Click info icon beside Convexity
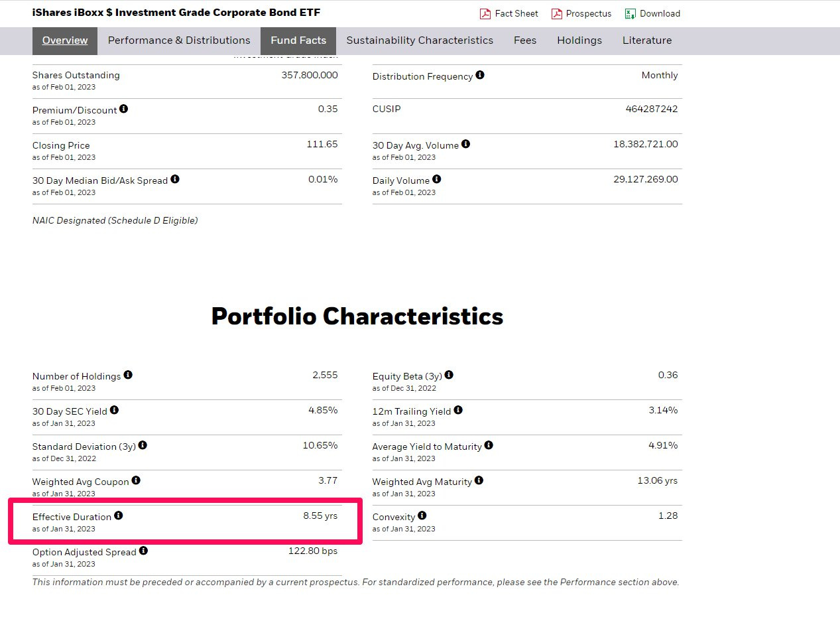Viewport: 840px width, 621px height. tap(422, 516)
